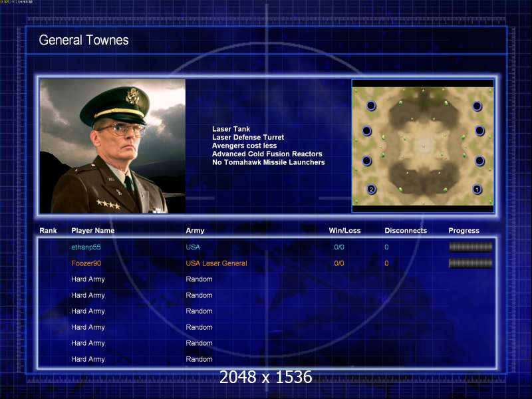
Task: Select the Army column header
Action: click(x=195, y=231)
